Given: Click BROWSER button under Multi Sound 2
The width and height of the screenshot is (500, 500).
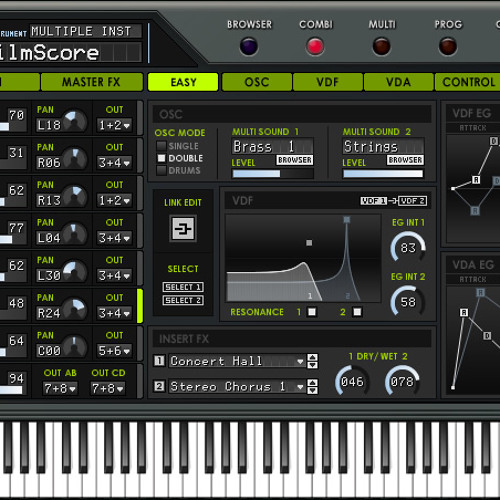Looking at the screenshot, I should [405, 160].
